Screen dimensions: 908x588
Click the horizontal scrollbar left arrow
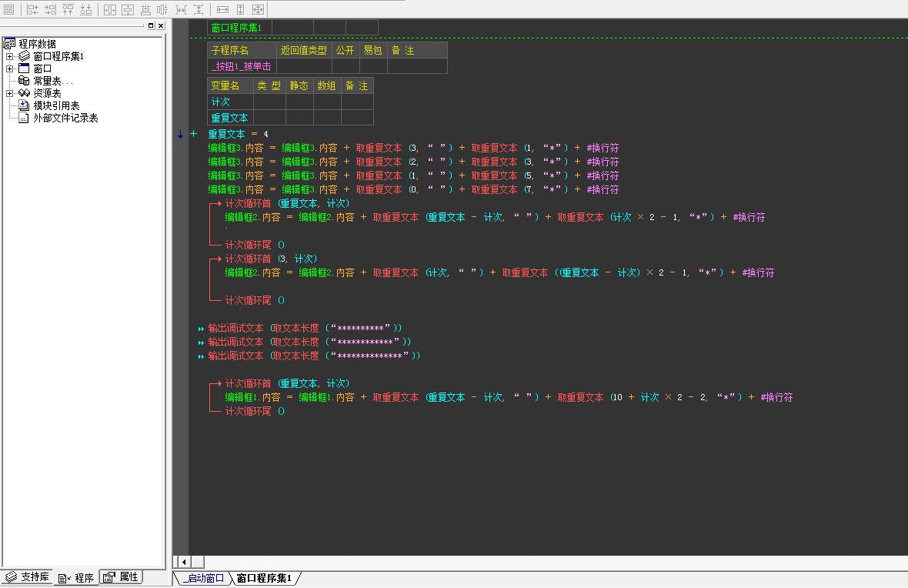pos(184,562)
